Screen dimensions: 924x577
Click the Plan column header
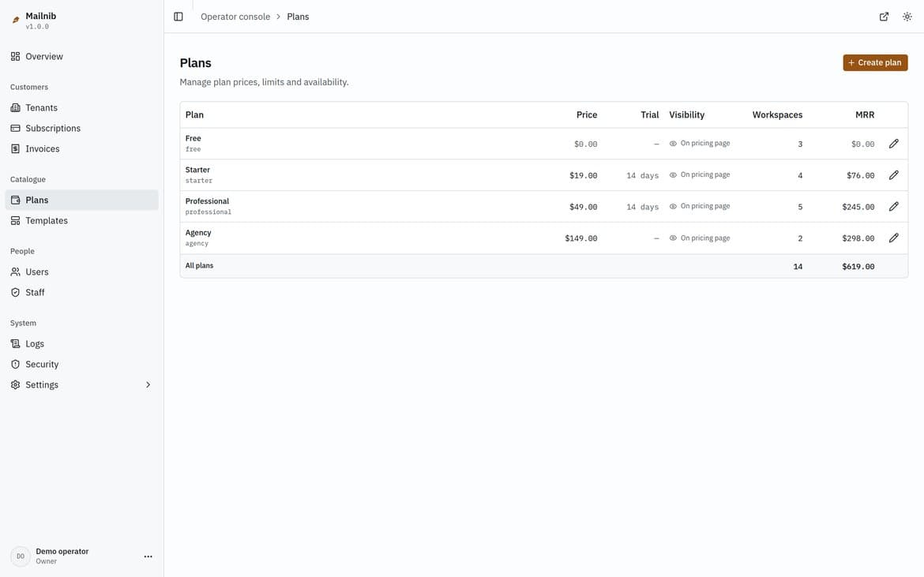click(x=194, y=114)
